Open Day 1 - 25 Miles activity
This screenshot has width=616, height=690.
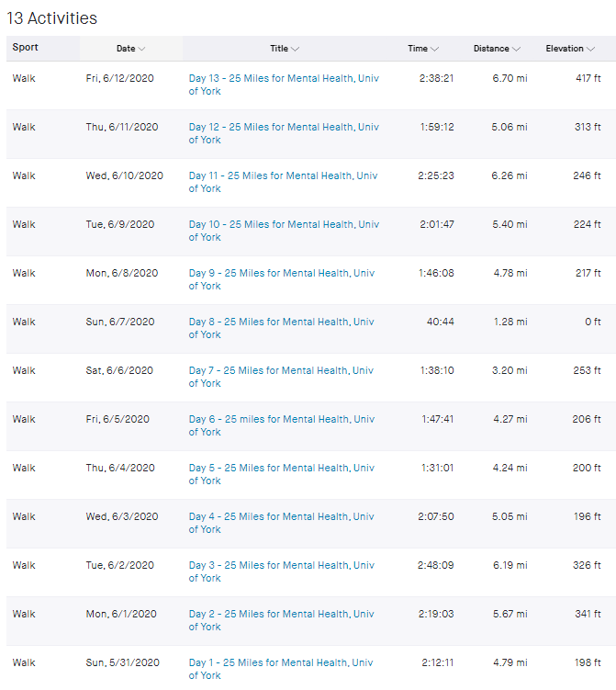click(281, 669)
